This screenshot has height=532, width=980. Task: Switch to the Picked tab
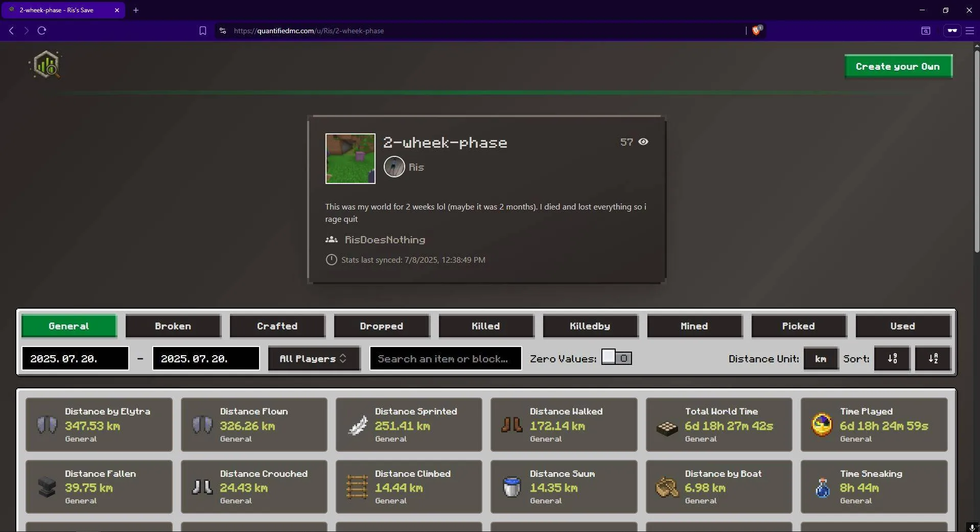(799, 326)
